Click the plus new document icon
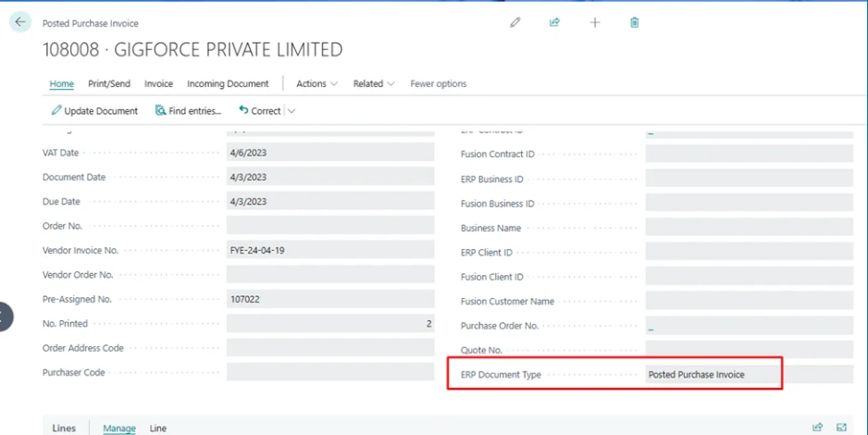 [x=595, y=22]
